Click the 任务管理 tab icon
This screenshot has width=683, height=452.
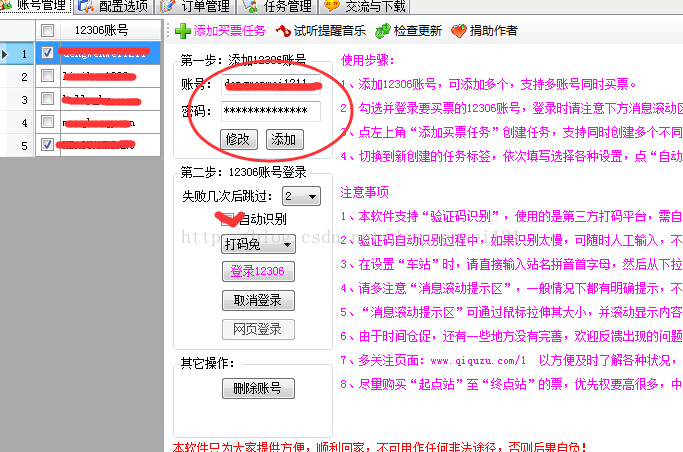point(250,6)
